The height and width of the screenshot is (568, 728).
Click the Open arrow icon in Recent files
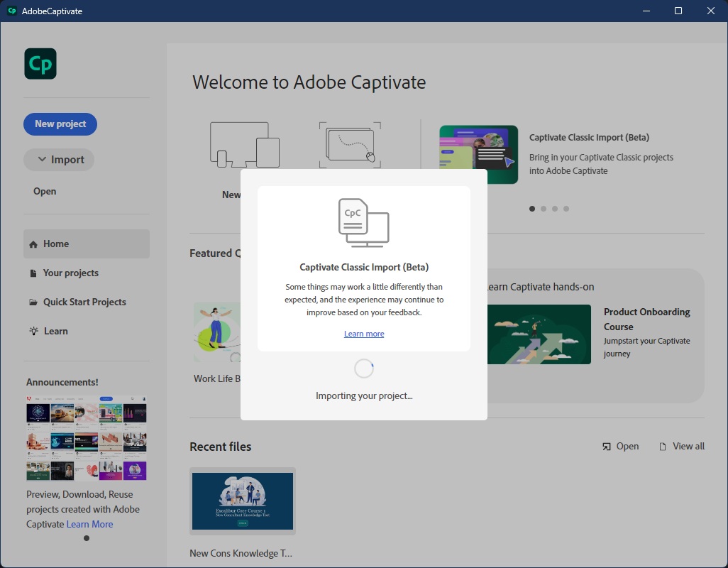tap(607, 447)
